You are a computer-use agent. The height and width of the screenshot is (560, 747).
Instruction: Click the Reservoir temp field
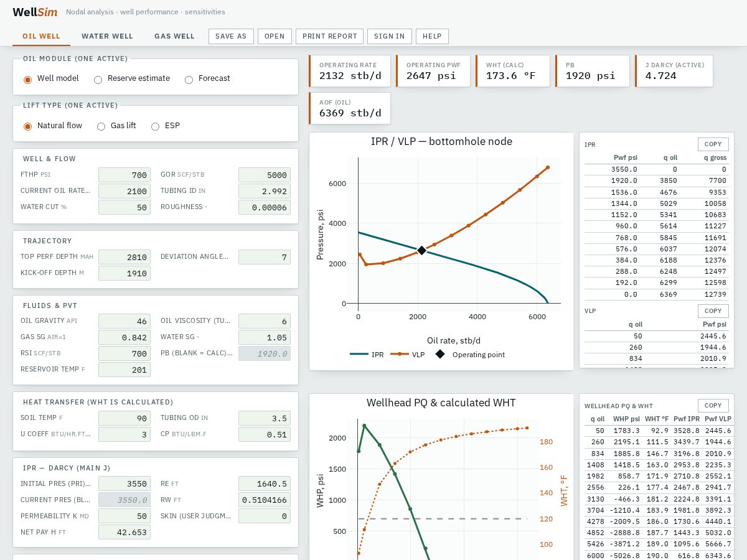coord(125,370)
